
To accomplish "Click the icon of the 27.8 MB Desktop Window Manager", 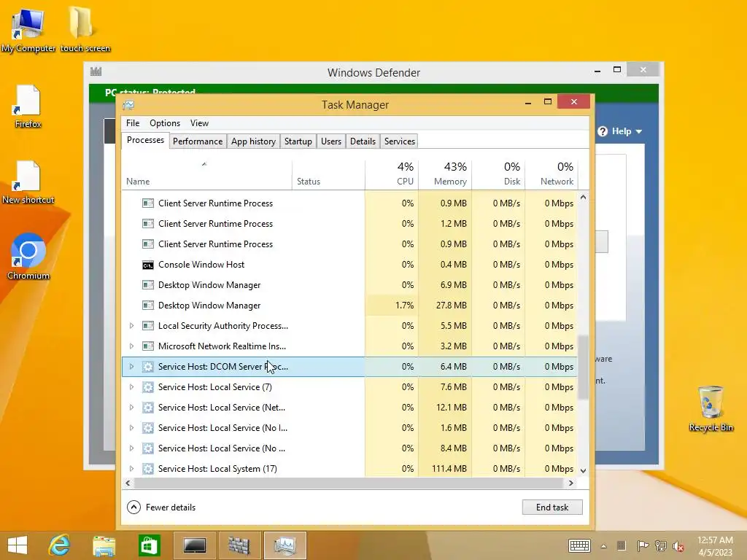I will (148, 306).
